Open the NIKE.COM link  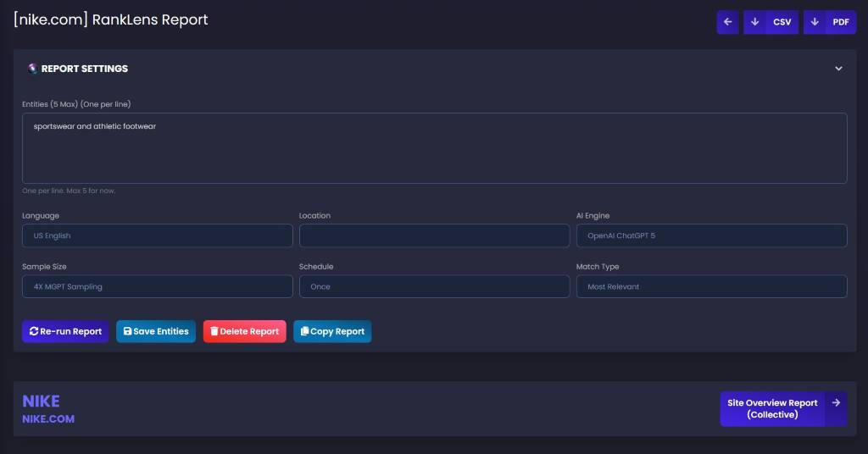(48, 418)
